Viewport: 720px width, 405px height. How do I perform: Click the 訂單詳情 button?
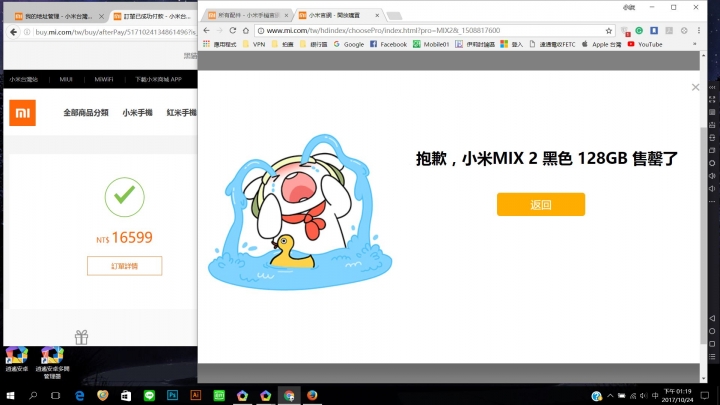pos(124,266)
